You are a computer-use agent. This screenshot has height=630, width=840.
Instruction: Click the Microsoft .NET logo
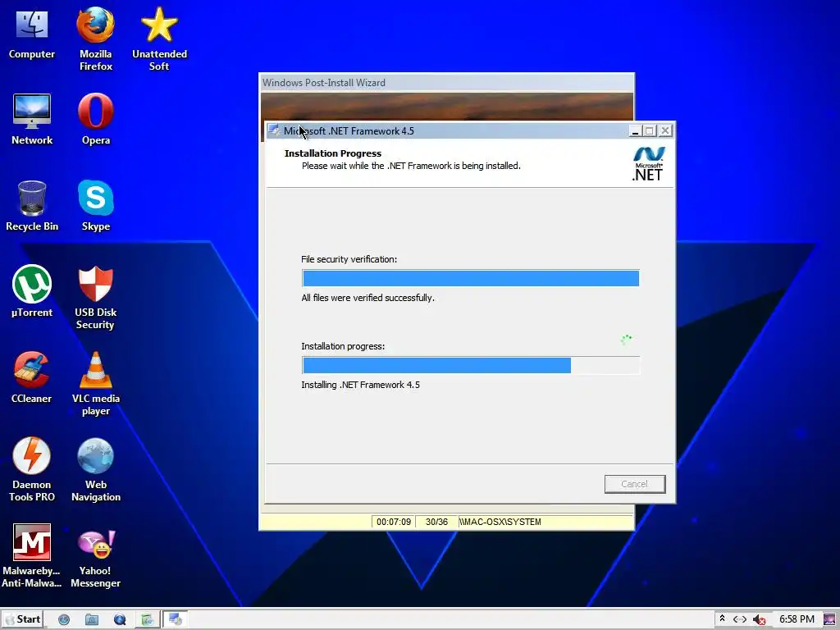point(648,163)
